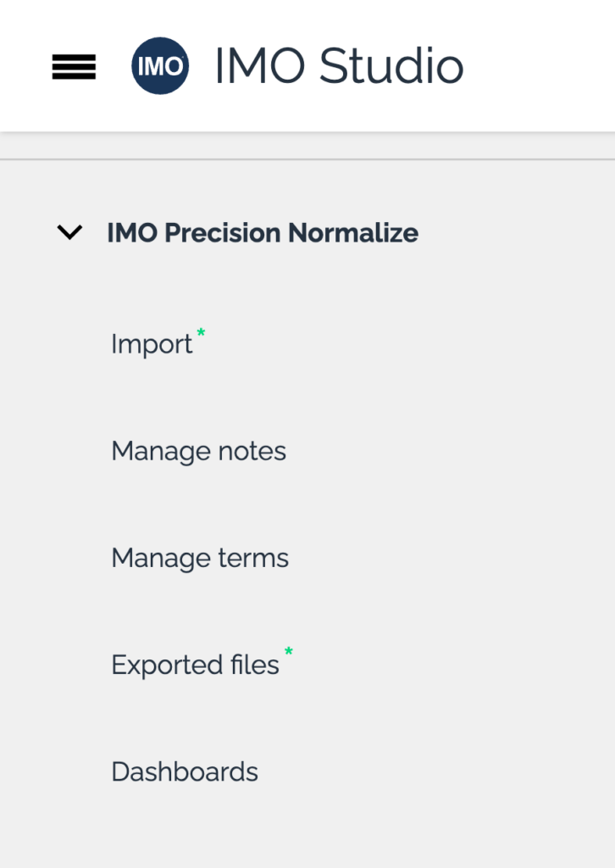Click the IMO Studio title text

point(339,66)
